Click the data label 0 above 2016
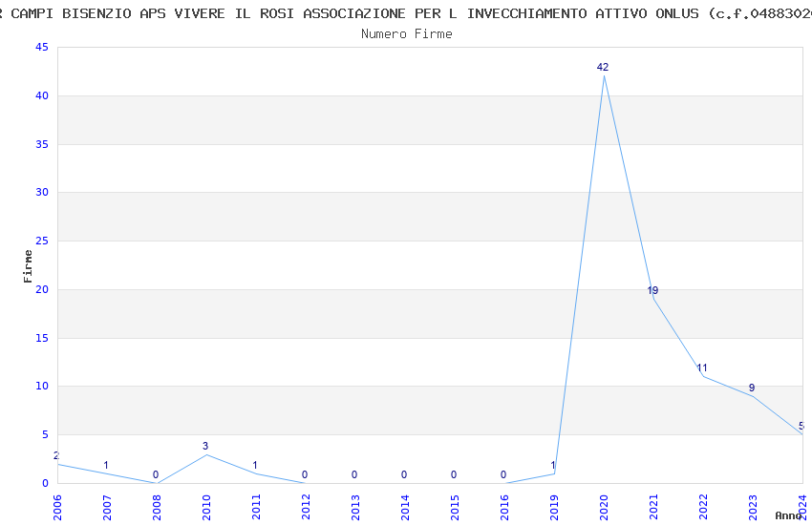Viewport: 812px width, 525px height. pyautogui.click(x=503, y=474)
